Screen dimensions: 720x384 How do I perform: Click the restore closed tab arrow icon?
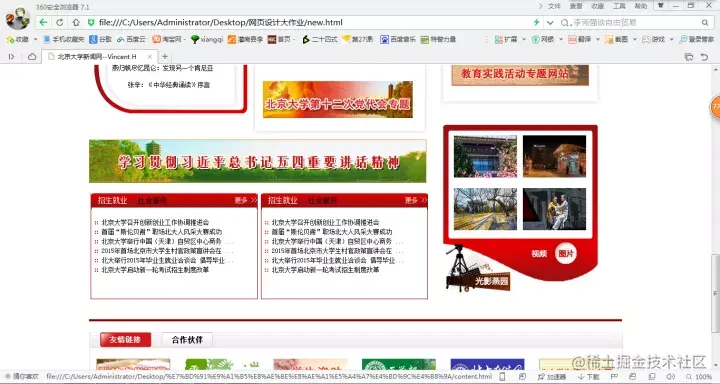704,56
